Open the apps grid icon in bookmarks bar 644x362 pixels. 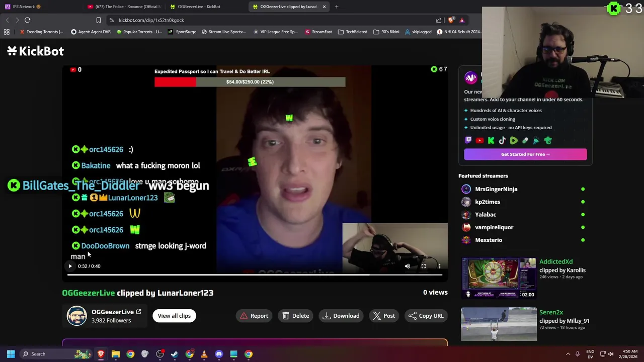tap(7, 32)
